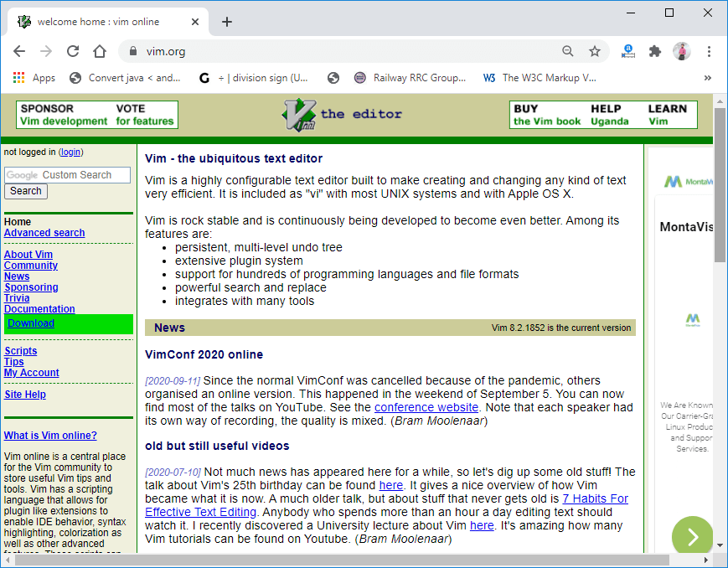
Task: Click Learn Vim link
Action: click(668, 115)
